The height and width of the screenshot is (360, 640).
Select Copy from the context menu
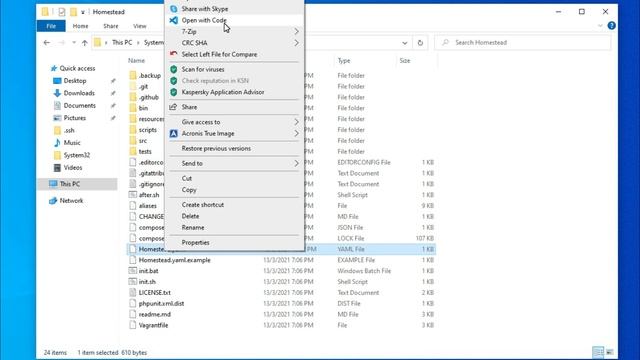coord(235,190)
